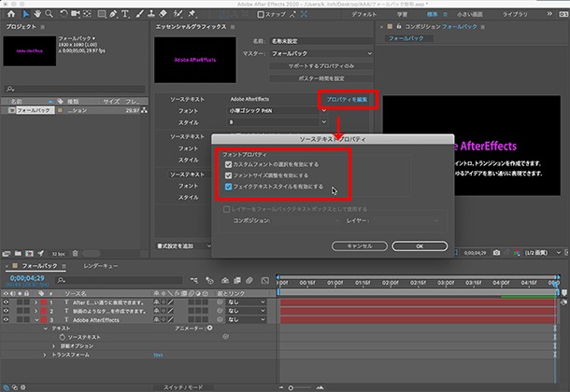Click the new folder icon in Project panel

(x=18, y=253)
